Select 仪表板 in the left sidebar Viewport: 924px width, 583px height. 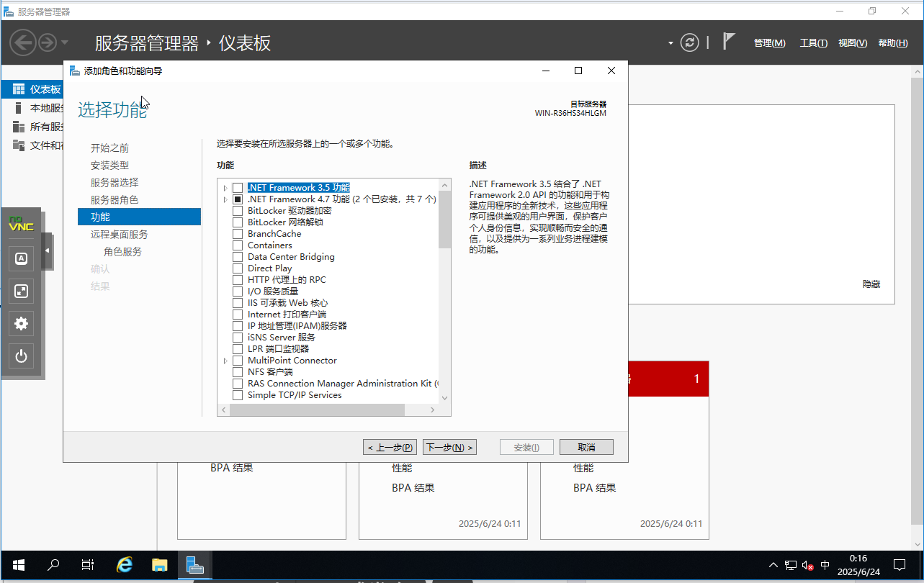point(32,89)
